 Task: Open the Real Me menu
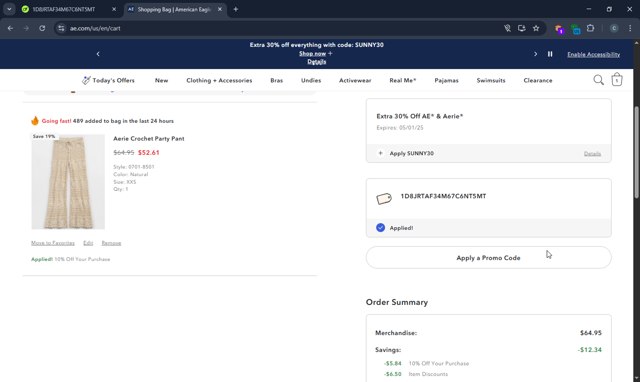[403, 80]
